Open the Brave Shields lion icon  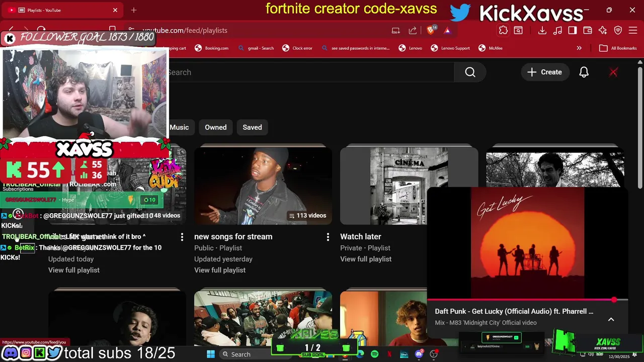tap(431, 30)
